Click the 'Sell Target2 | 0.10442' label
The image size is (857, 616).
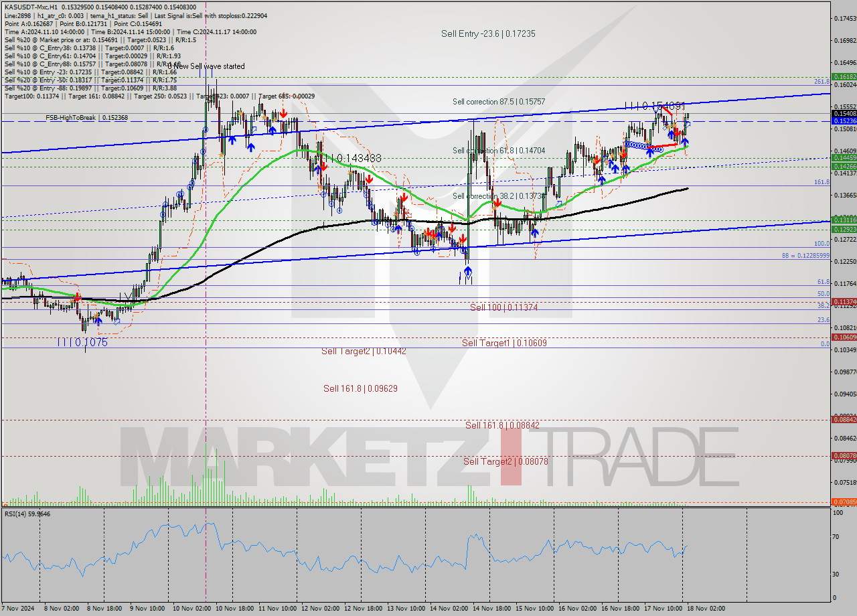click(x=364, y=351)
